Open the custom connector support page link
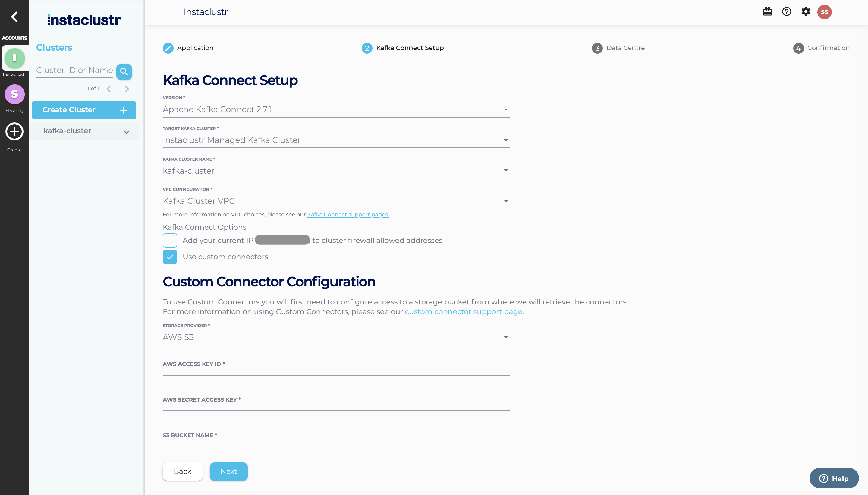868x495 pixels. 464,311
